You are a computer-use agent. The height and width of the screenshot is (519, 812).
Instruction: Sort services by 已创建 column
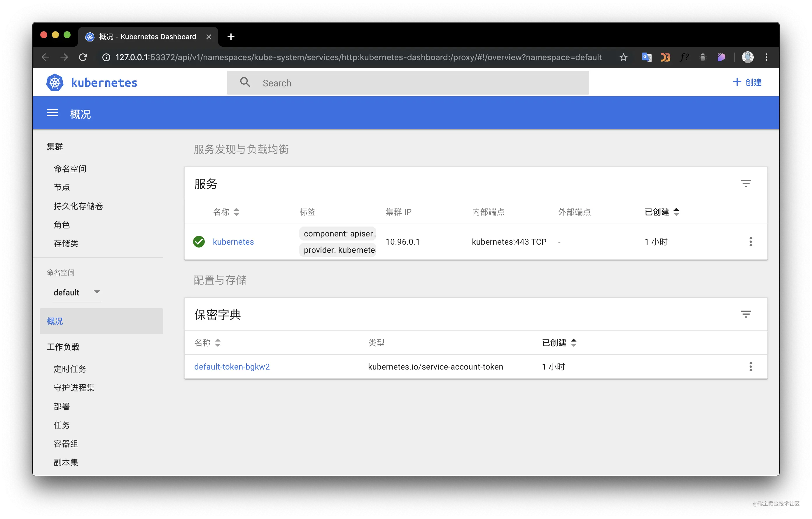pos(661,212)
